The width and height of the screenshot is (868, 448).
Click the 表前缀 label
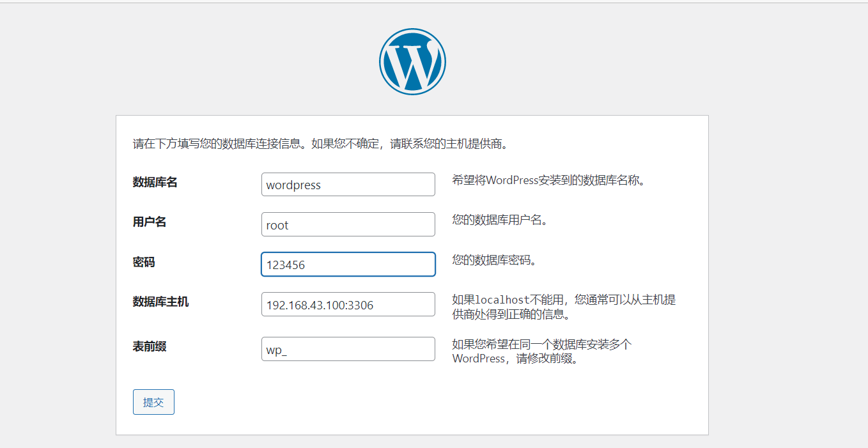(x=150, y=346)
